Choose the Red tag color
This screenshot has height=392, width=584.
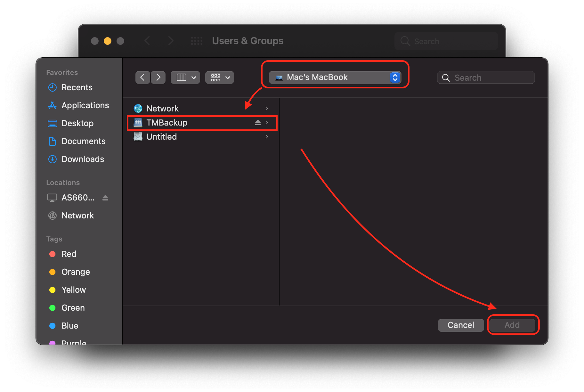click(x=69, y=254)
